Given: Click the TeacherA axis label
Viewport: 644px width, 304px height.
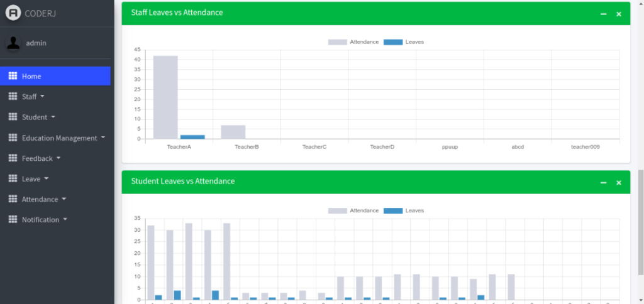Looking at the screenshot, I should point(179,147).
